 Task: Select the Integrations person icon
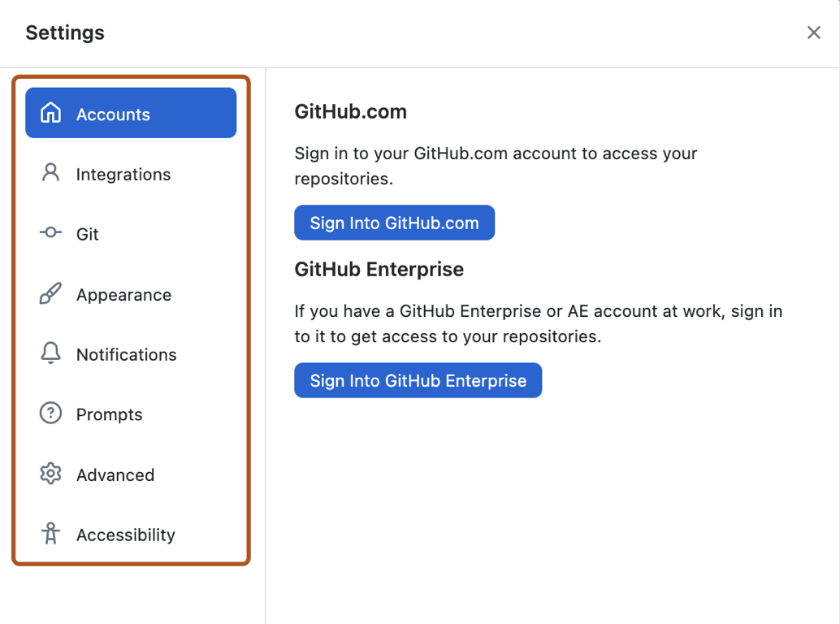(x=50, y=174)
